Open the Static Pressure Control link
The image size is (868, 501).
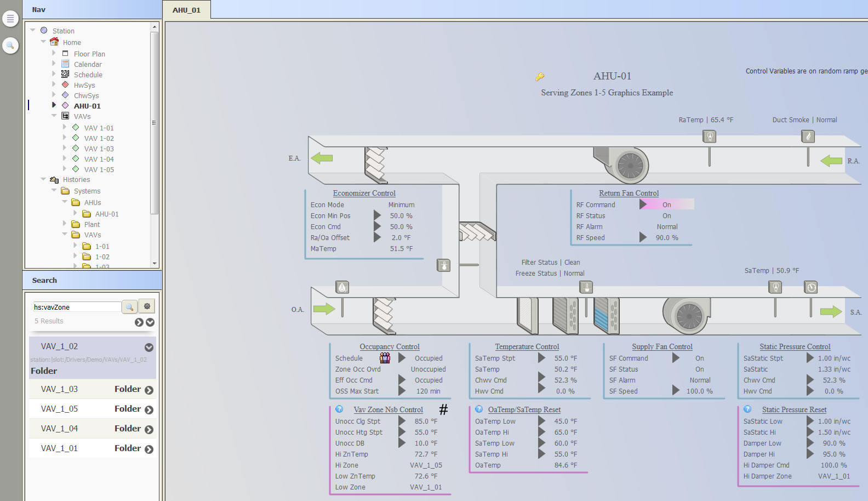click(x=795, y=346)
